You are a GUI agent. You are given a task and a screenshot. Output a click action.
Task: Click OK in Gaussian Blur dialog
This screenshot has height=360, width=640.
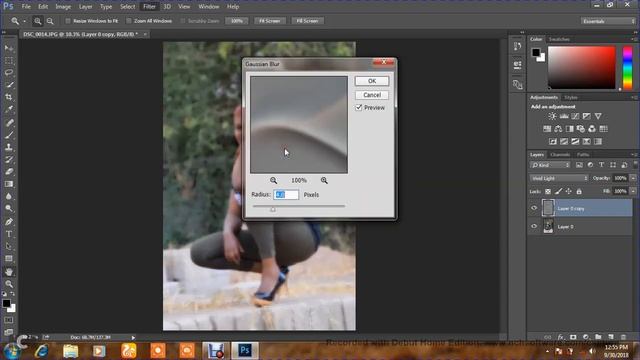(x=372, y=81)
